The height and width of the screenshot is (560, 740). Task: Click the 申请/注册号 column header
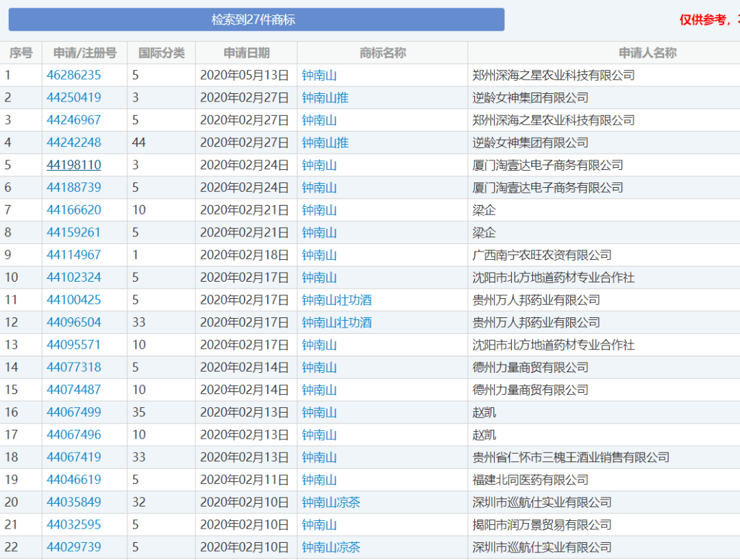point(84,53)
